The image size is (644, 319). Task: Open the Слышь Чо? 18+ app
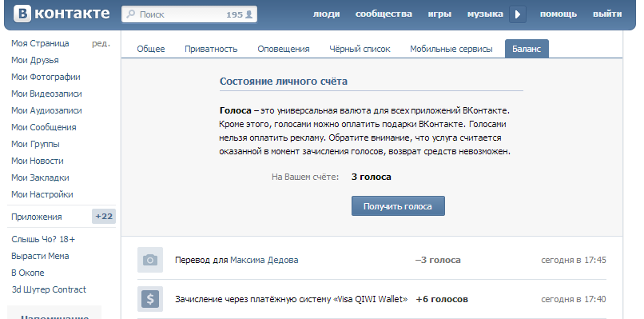click(x=43, y=239)
